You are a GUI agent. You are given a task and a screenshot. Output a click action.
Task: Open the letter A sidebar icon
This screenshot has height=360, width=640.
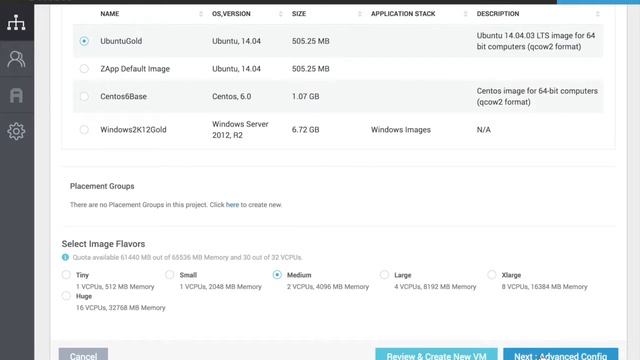(16, 96)
